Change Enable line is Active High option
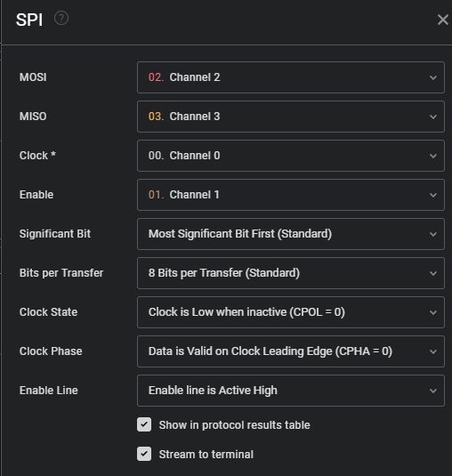Image resolution: width=452 pixels, height=476 pixels. [x=291, y=391]
